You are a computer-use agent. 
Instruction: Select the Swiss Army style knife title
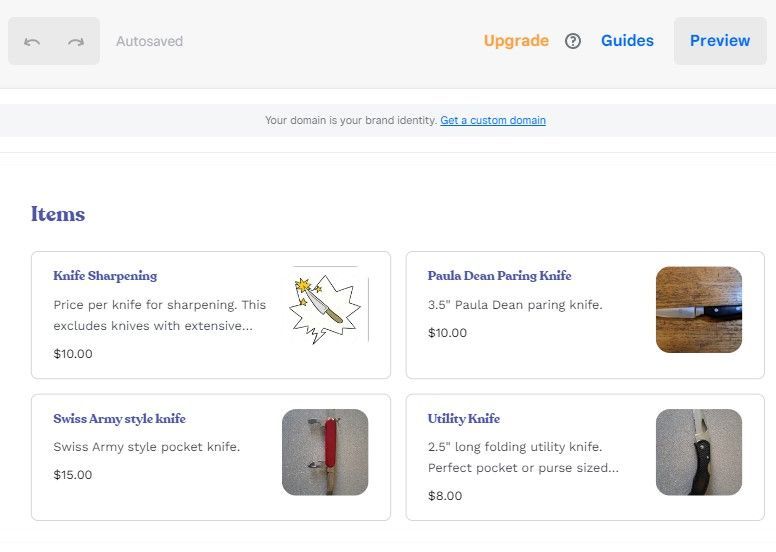tap(119, 419)
